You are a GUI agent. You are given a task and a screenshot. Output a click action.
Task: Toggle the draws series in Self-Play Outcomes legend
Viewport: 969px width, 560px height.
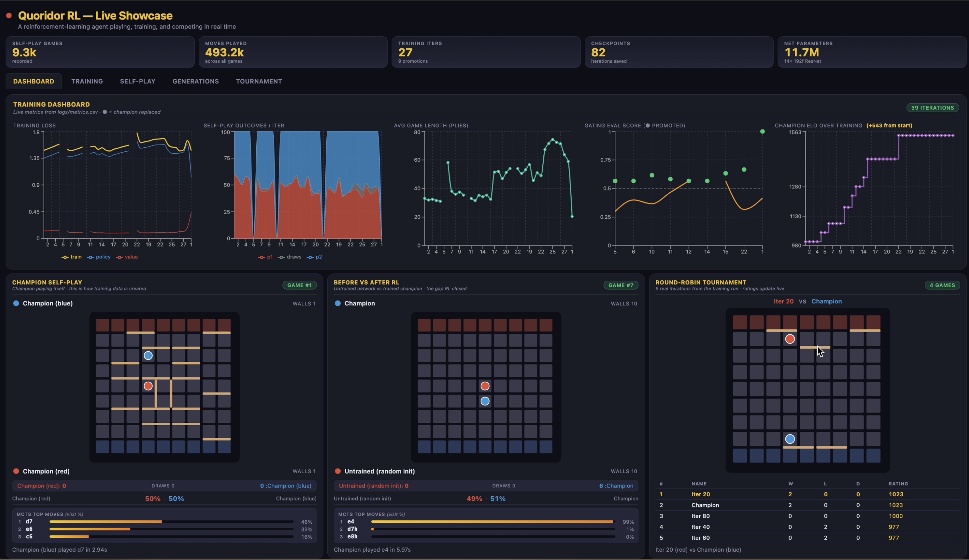point(289,257)
